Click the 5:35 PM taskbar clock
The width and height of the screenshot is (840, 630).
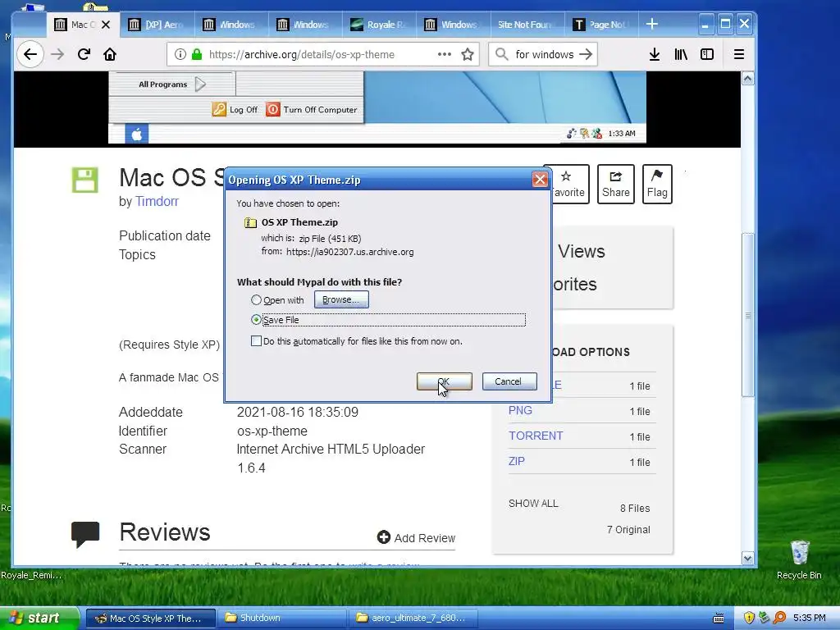click(x=810, y=619)
